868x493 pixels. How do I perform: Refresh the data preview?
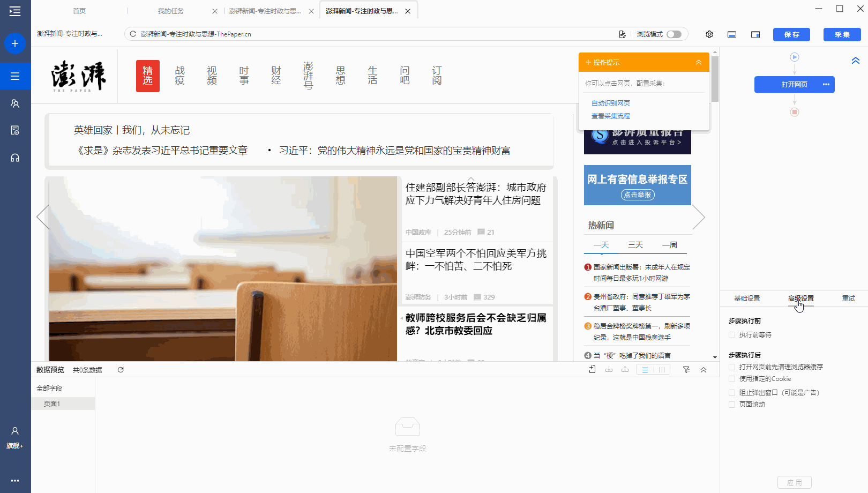point(121,370)
